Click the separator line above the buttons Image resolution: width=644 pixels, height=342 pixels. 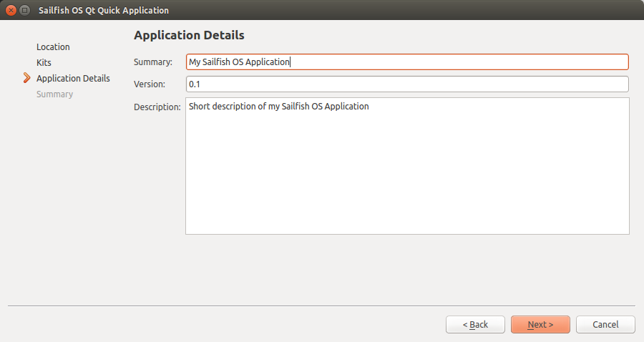321,306
